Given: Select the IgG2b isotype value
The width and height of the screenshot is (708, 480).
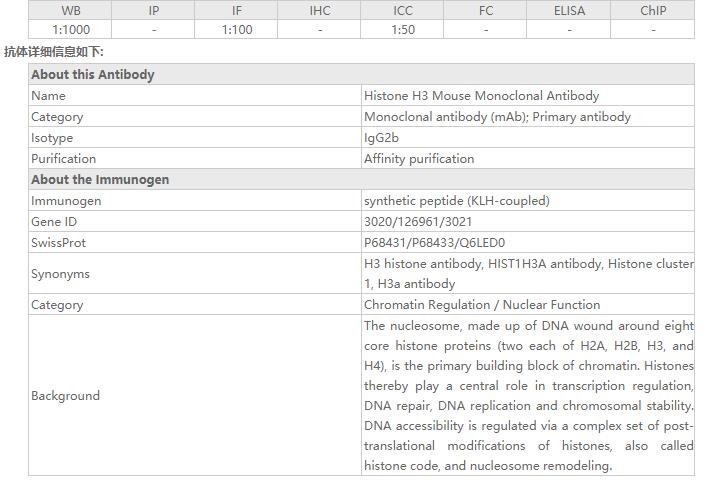Looking at the screenshot, I should pos(383,138).
